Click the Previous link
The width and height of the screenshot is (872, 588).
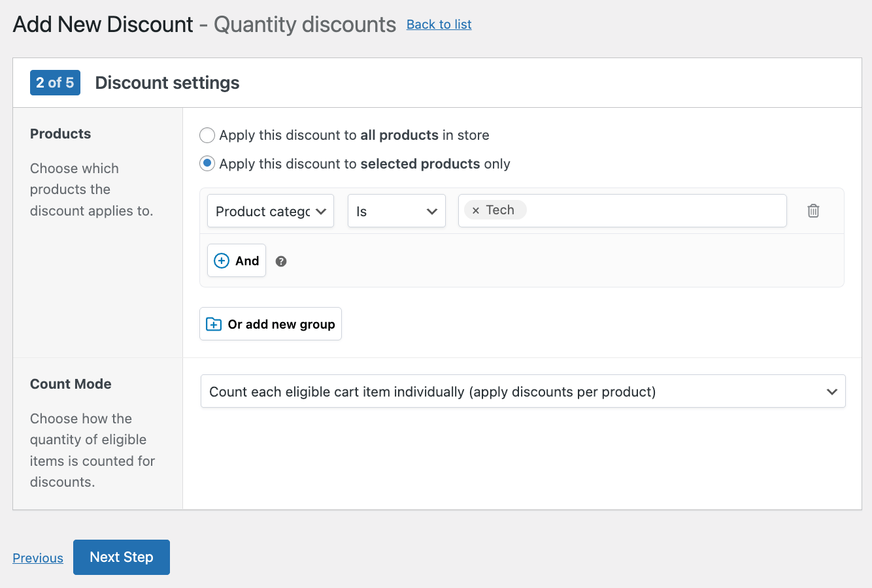(37, 557)
